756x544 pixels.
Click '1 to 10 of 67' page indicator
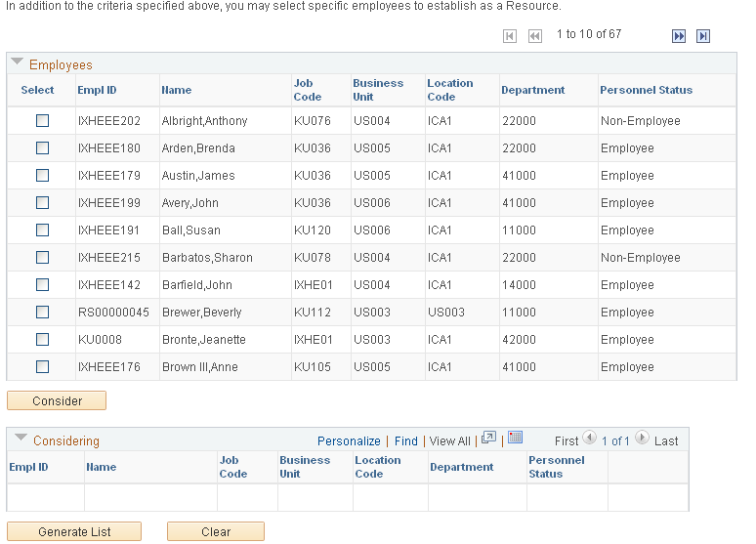589,34
